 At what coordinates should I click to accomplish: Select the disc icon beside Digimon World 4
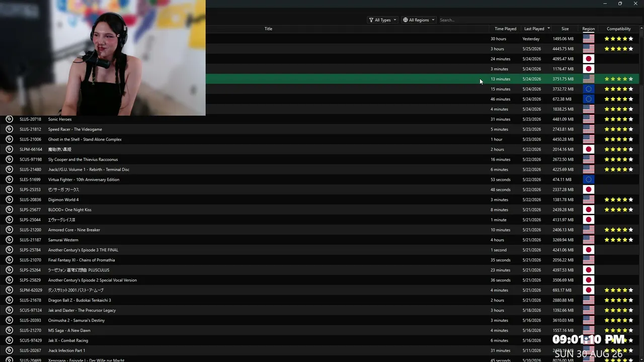pos(9,200)
